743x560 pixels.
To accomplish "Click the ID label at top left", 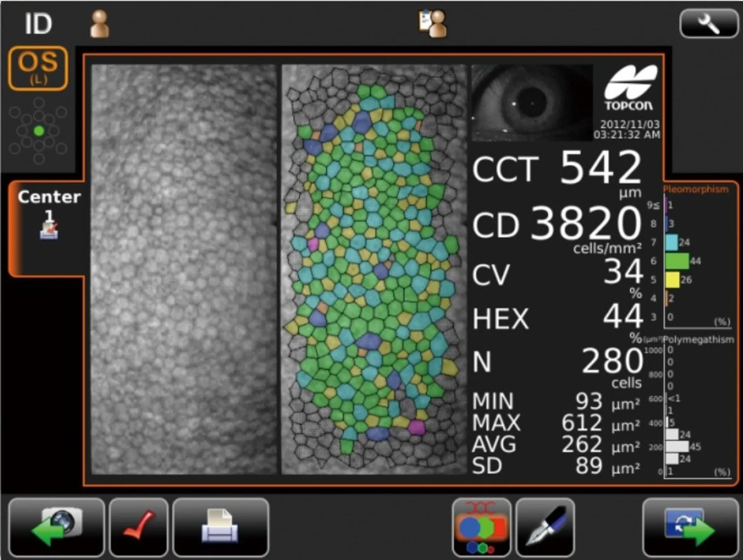I will [38, 24].
